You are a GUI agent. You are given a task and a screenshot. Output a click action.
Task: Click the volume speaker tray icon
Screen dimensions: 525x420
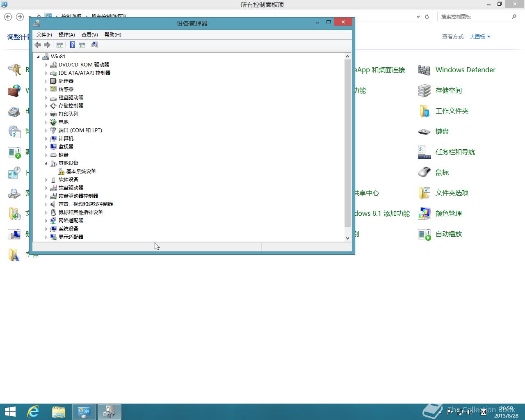[x=470, y=411]
